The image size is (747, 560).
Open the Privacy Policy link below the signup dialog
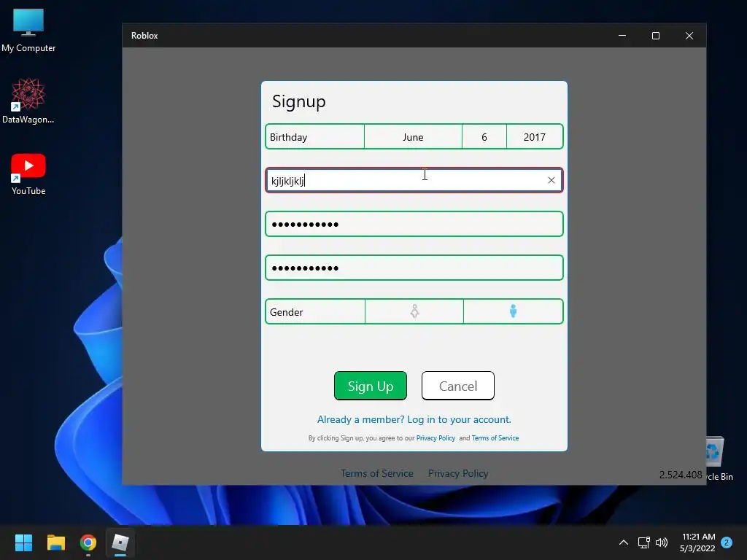point(458,473)
